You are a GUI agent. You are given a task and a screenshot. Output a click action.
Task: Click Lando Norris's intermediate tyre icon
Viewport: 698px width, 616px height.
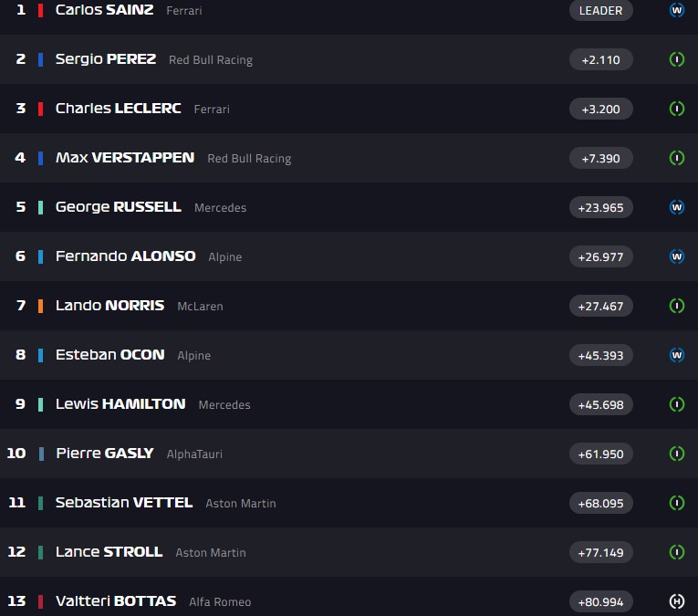[x=677, y=306]
